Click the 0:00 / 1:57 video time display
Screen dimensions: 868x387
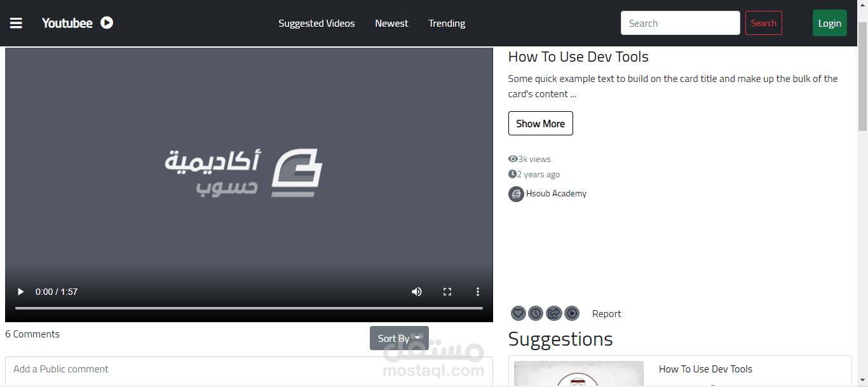57,292
